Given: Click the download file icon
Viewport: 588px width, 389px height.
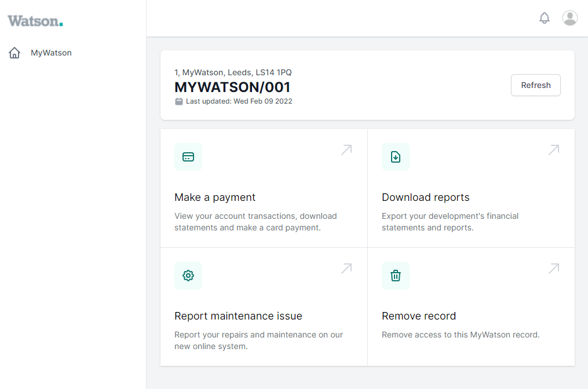Looking at the screenshot, I should pos(396,157).
